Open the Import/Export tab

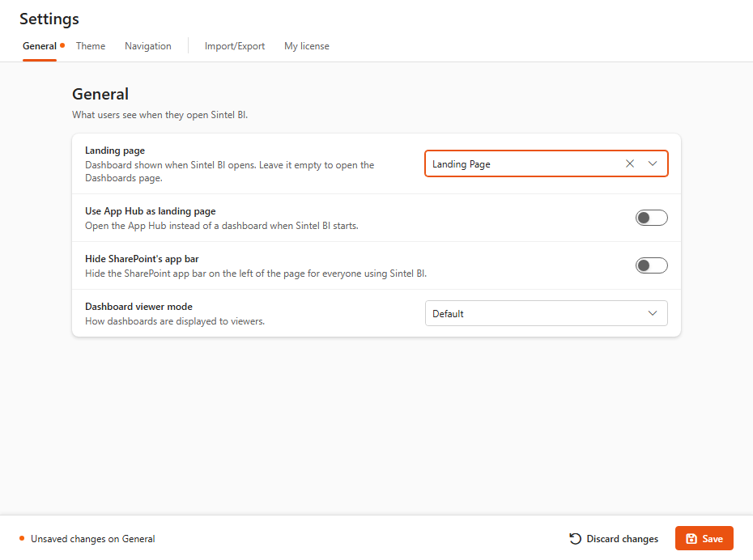click(x=235, y=46)
